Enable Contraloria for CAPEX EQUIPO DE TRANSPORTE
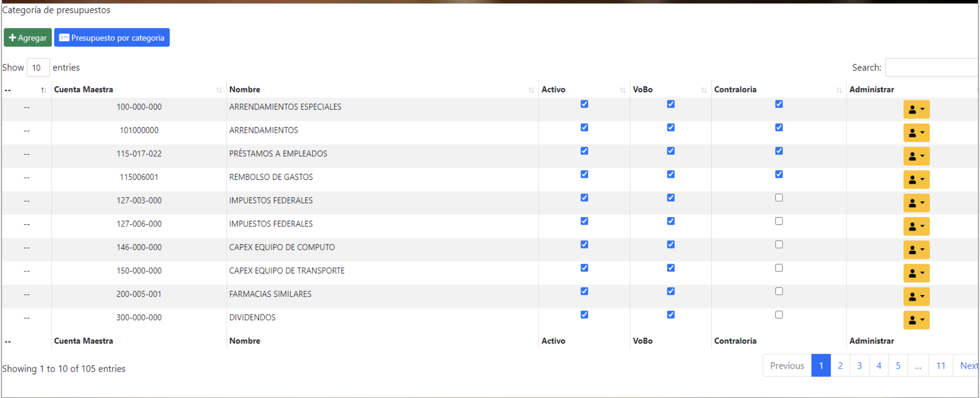The width and height of the screenshot is (980, 398). 779,268
